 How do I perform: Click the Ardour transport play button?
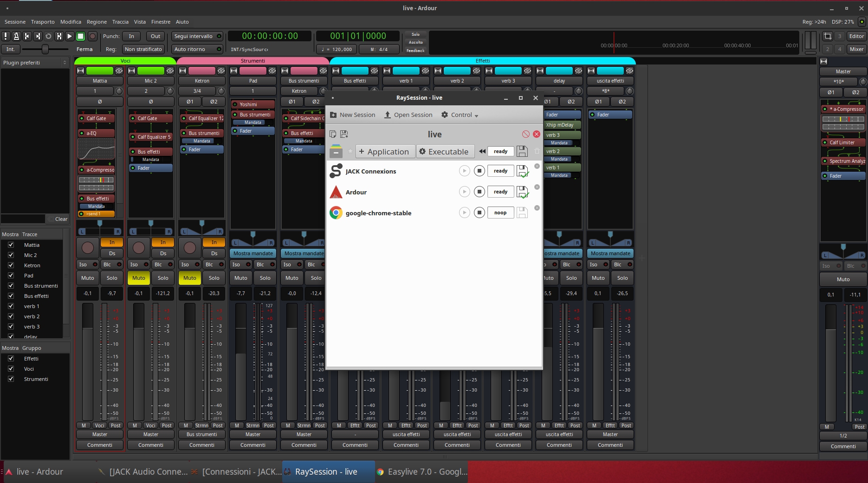click(70, 36)
